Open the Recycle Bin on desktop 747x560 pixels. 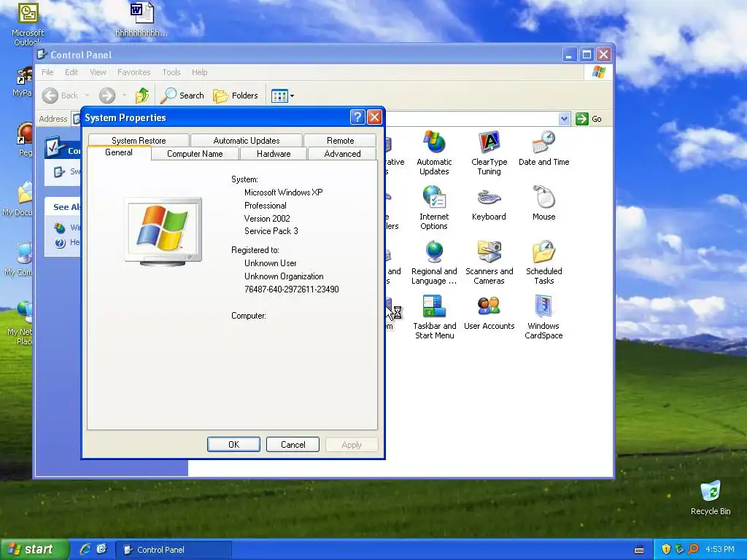(x=711, y=497)
